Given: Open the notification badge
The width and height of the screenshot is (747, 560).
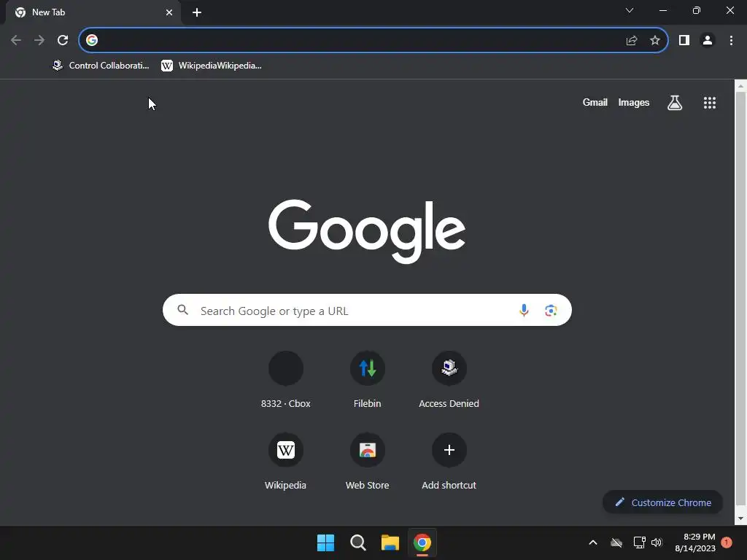Looking at the screenshot, I should 727,542.
